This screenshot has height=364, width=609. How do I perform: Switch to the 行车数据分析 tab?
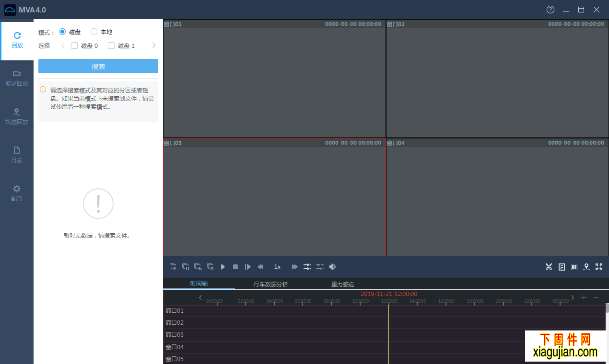click(271, 284)
